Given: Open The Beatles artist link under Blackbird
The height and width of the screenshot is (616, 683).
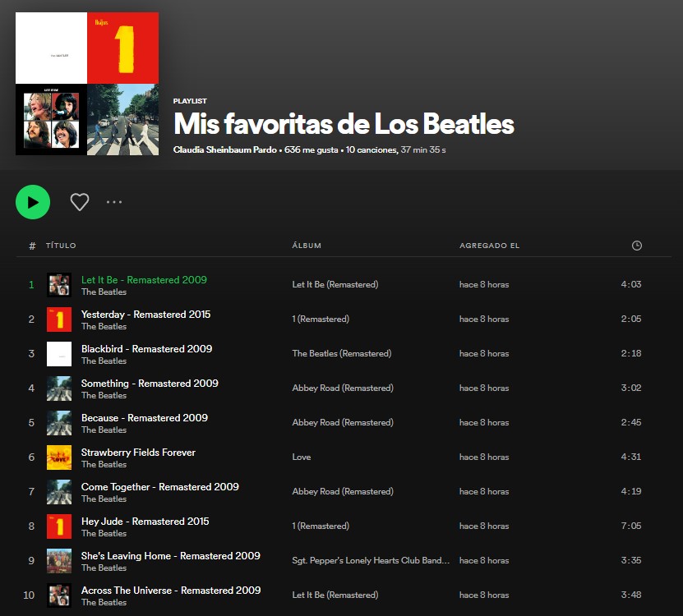Looking at the screenshot, I should [x=104, y=361].
